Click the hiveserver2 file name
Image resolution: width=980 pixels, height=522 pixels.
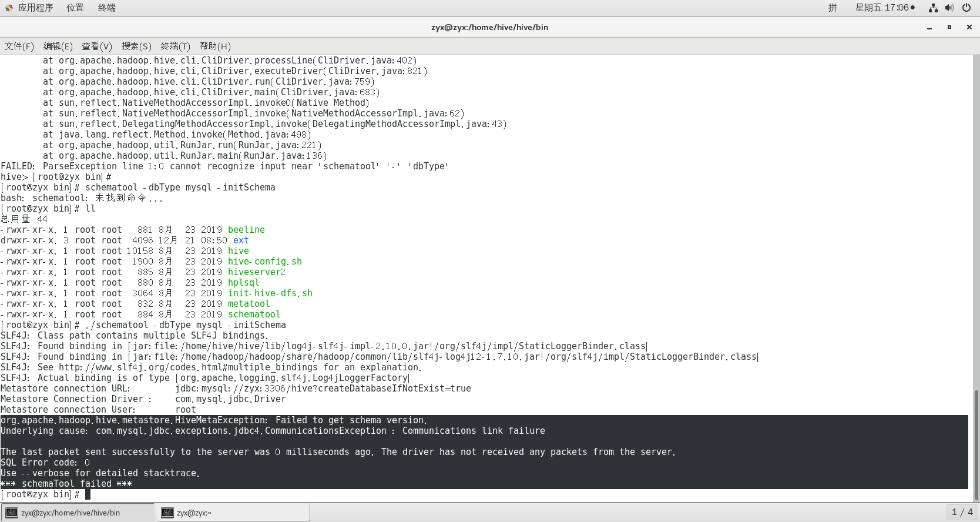257,272
